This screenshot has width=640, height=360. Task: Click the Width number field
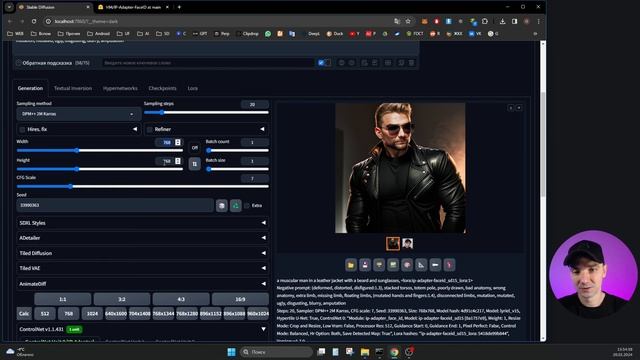coord(169,142)
